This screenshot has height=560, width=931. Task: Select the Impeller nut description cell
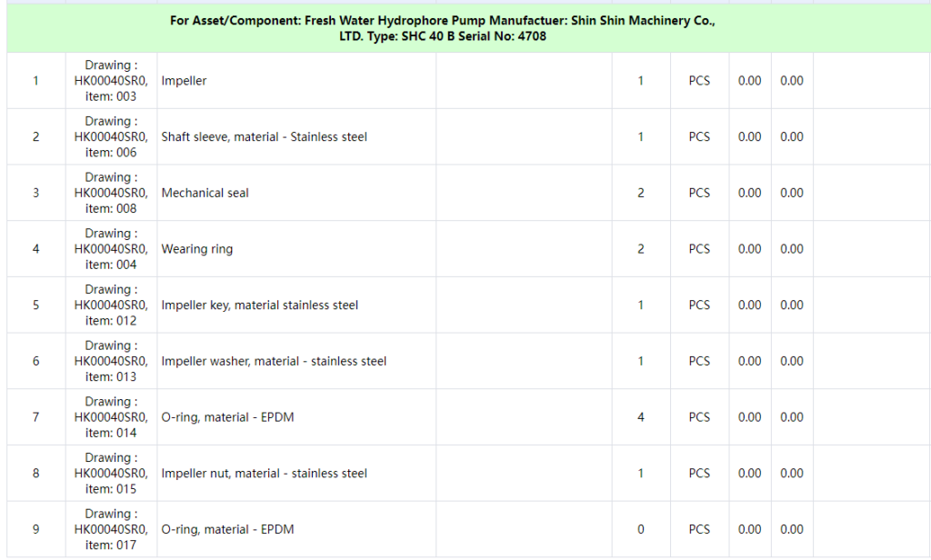tap(265, 474)
